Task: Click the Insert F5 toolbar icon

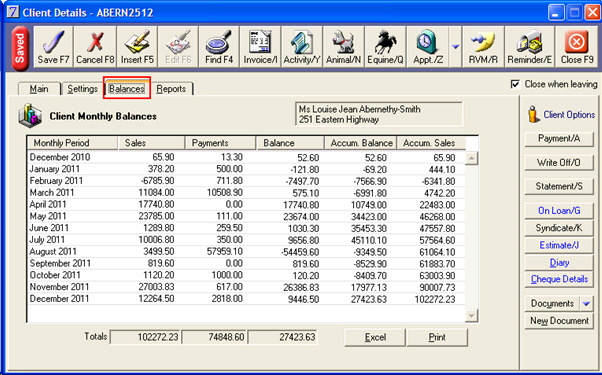Action: tap(137, 47)
